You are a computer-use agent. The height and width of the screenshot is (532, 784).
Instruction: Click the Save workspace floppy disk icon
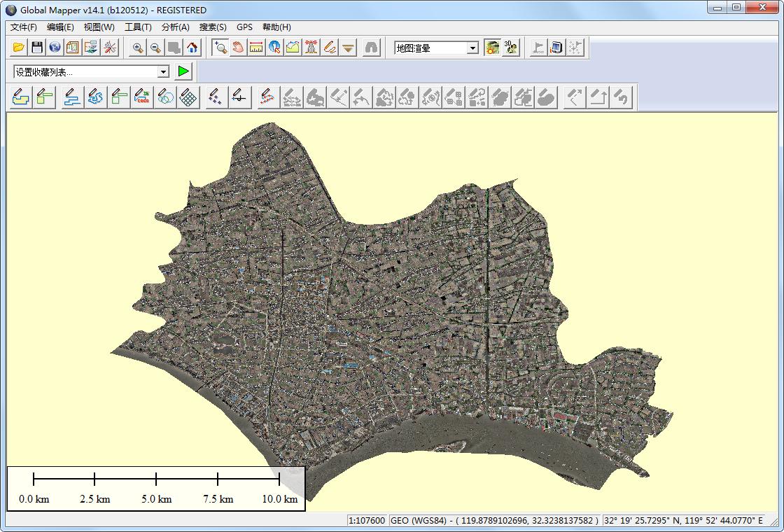coord(37,48)
